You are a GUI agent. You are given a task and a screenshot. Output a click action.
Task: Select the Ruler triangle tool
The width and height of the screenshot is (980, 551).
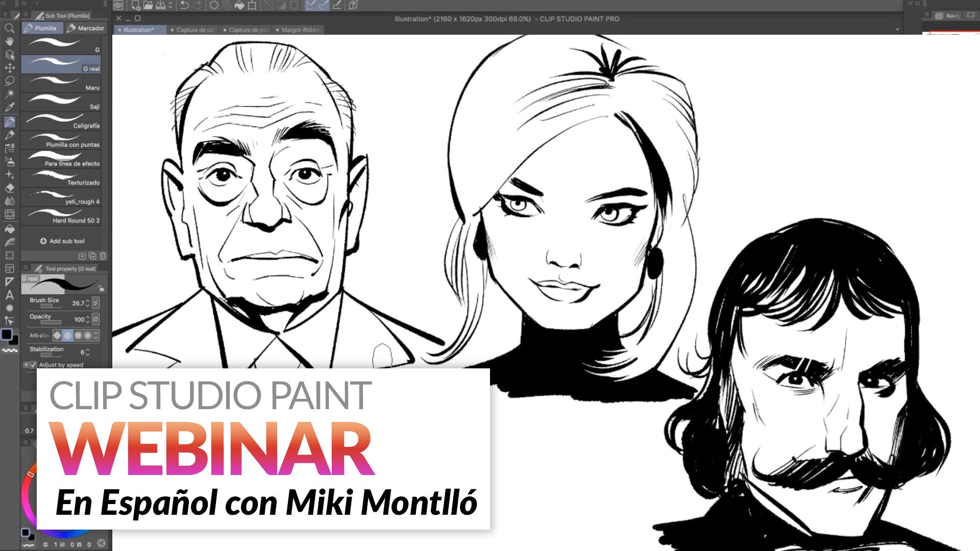[9, 282]
